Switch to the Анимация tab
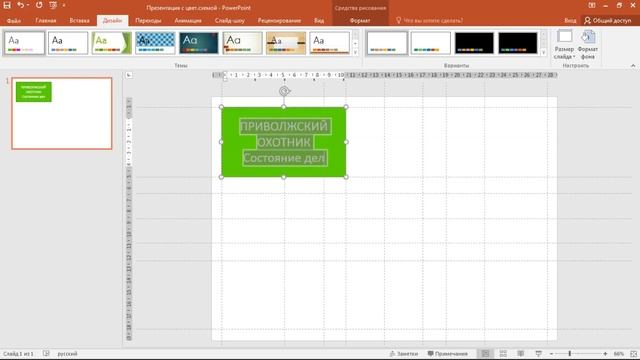The image size is (640, 360). click(x=188, y=20)
